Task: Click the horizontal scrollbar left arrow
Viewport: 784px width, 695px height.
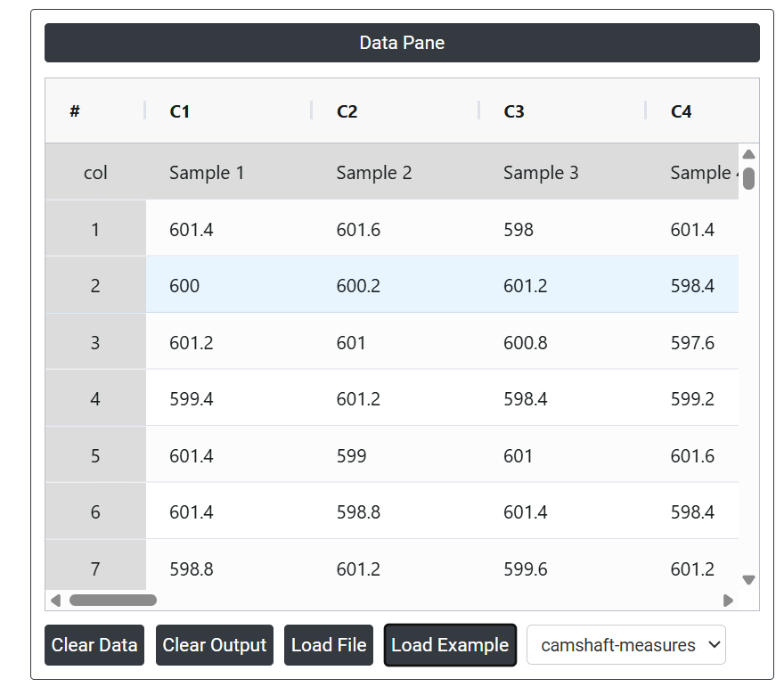Action: tap(55, 601)
